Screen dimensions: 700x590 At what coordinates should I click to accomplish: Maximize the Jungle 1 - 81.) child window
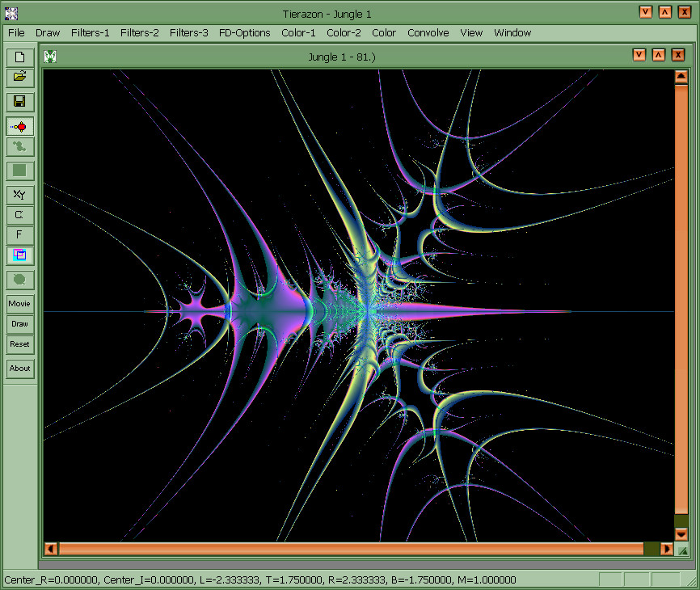(659, 55)
